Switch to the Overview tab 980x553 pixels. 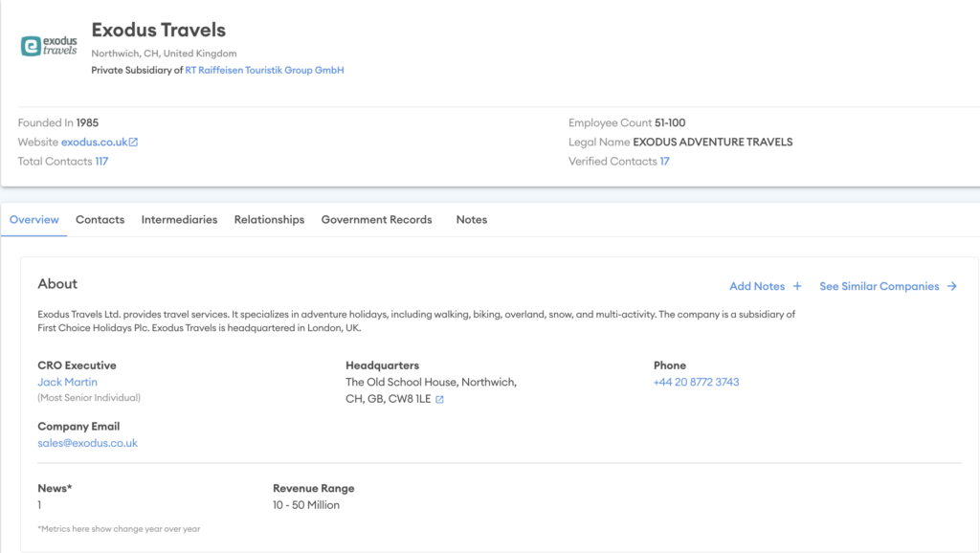tap(33, 219)
